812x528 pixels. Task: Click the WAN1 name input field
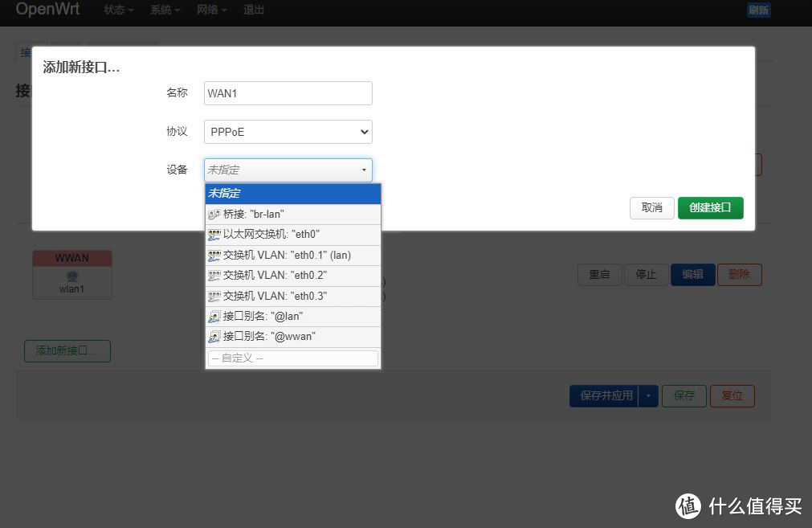(x=288, y=93)
